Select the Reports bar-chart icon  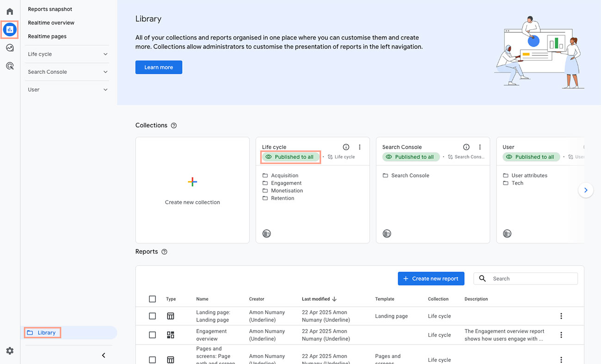(x=10, y=30)
